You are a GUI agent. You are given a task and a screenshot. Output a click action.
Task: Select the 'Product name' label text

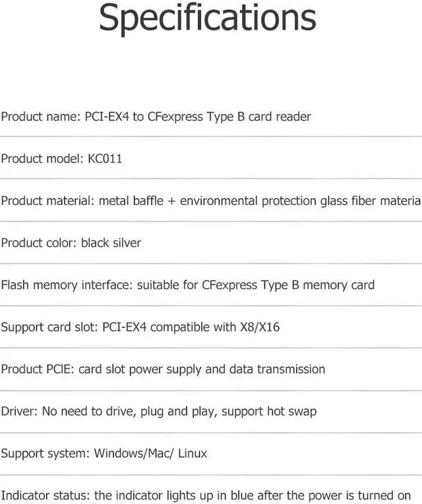click(x=41, y=117)
